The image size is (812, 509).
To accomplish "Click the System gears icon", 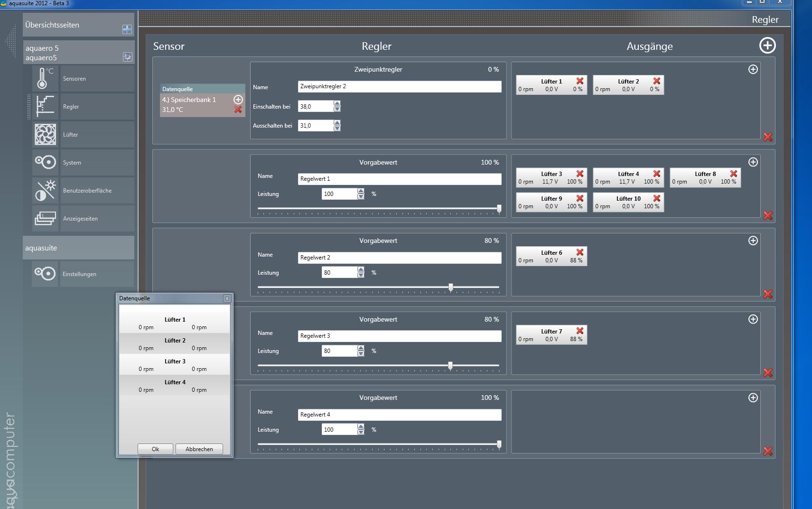I will pyautogui.click(x=45, y=162).
